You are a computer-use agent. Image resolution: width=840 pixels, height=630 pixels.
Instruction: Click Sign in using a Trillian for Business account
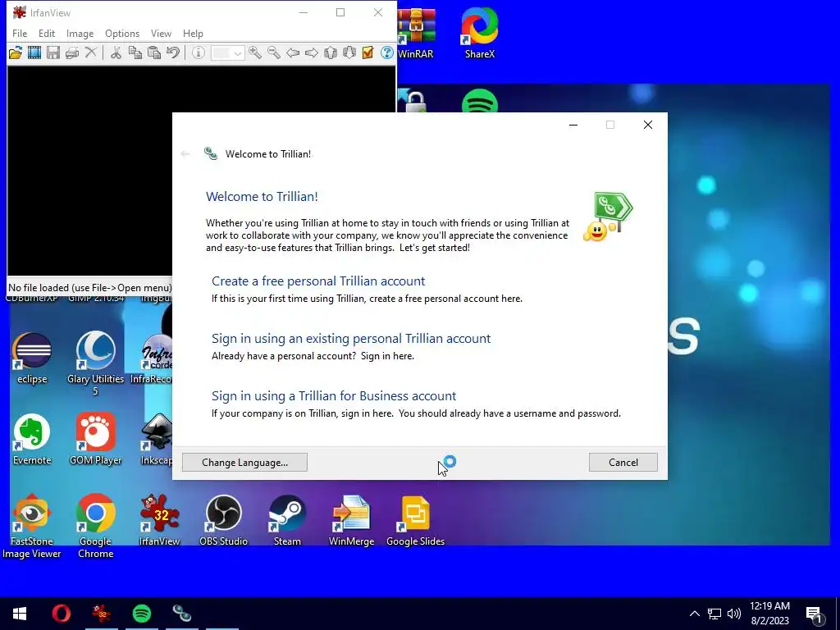click(x=334, y=396)
